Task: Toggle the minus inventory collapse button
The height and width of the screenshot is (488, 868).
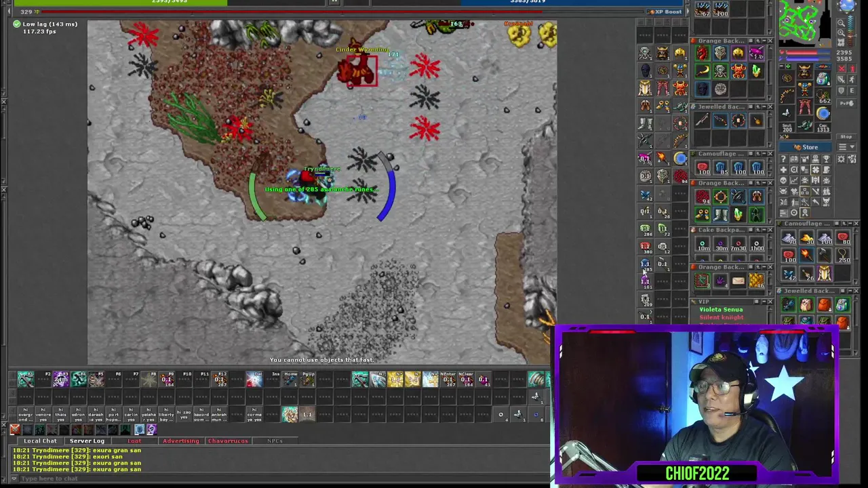Action: 781,66
